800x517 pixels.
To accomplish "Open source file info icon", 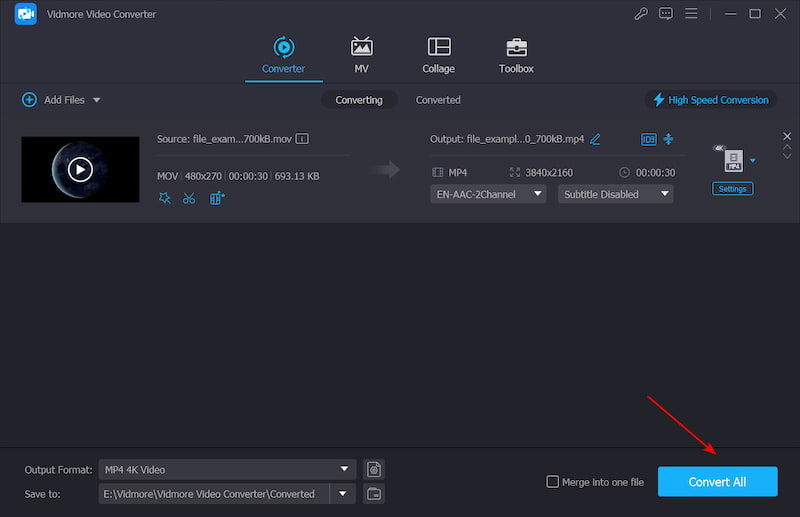I will pyautogui.click(x=302, y=139).
